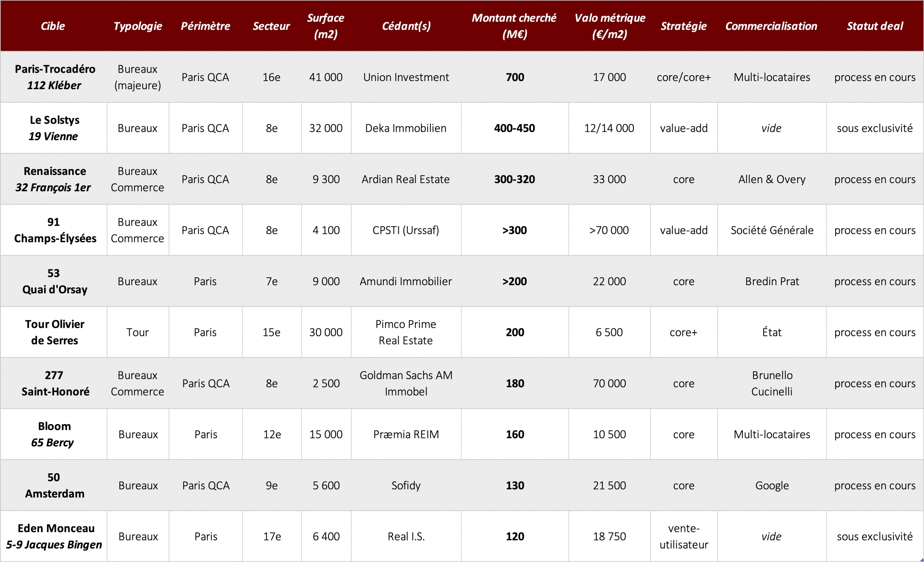Click the "vente-utilisateur" strategy cell
Viewport: 924px width, 562px height.
click(684, 536)
